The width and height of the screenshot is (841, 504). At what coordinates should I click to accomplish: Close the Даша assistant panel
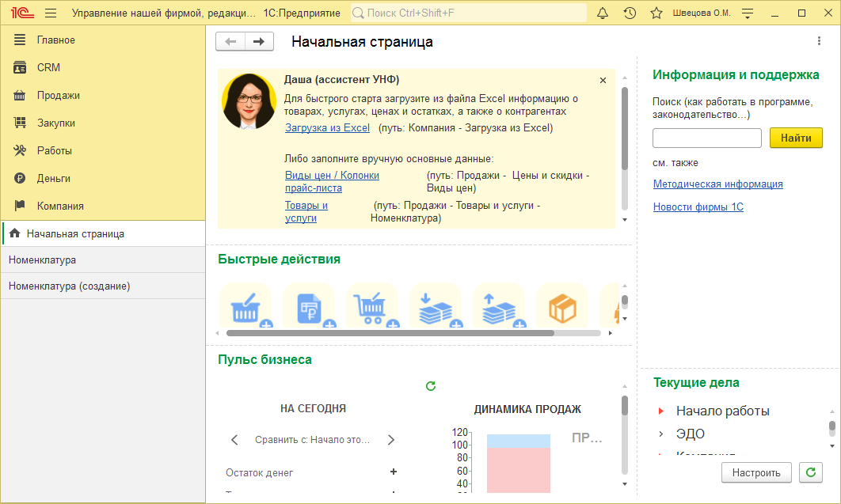(603, 81)
